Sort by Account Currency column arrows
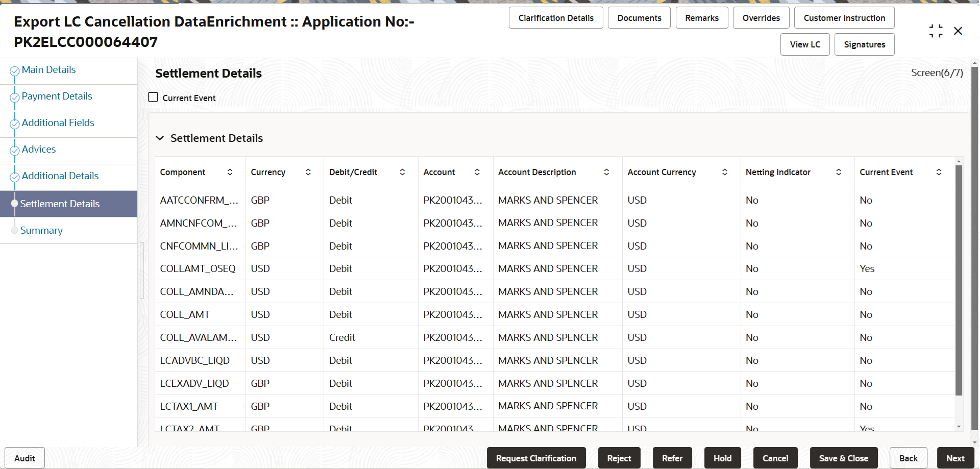Image resolution: width=980 pixels, height=469 pixels. pyautogui.click(x=724, y=172)
